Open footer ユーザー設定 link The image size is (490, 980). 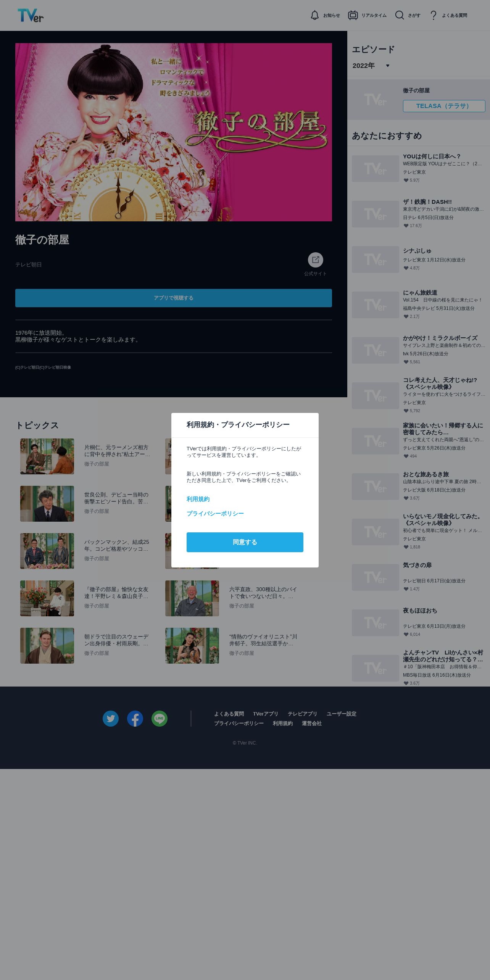click(342, 714)
